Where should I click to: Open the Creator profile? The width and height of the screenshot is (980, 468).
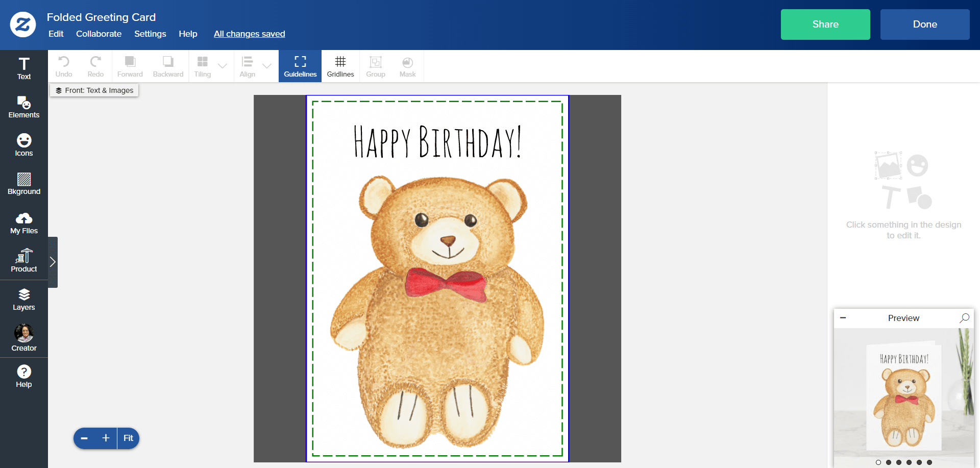[x=24, y=338]
